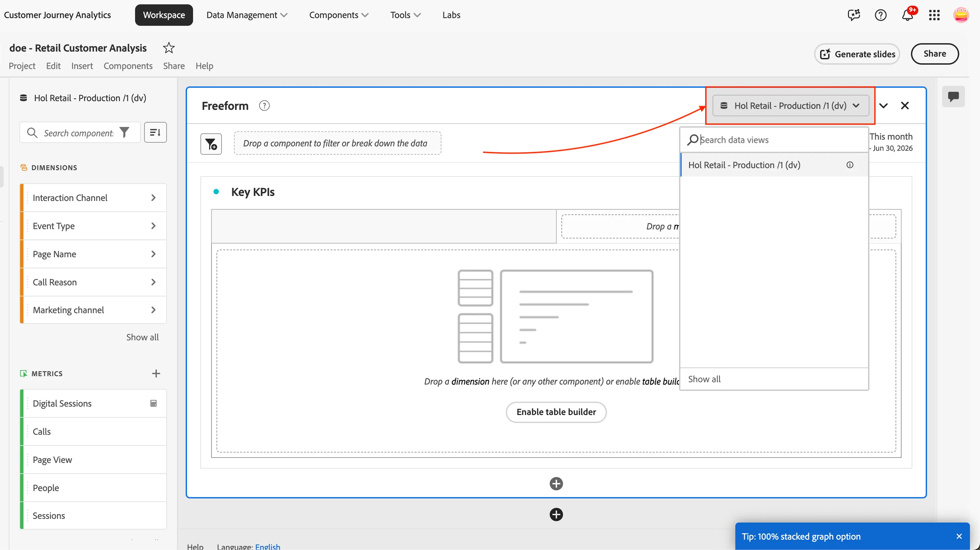
Task: Open the panel data view dropdown
Action: tap(790, 106)
